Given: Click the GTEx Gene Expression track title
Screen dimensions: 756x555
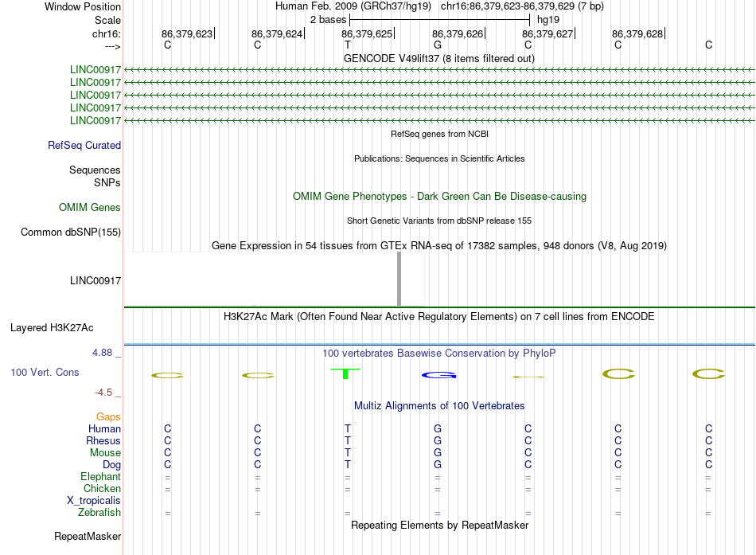Looking at the screenshot, I should (x=439, y=245).
